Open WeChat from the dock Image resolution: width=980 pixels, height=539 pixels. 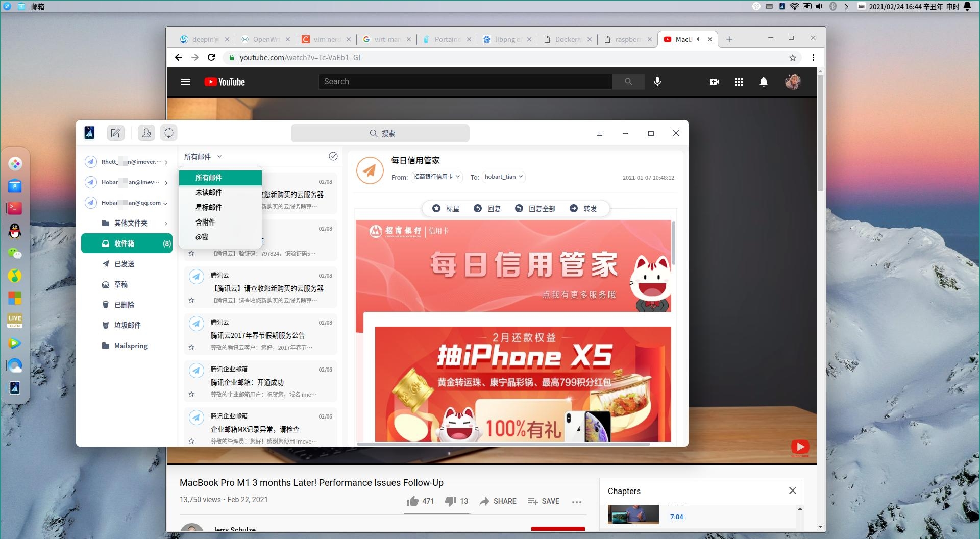point(15,253)
